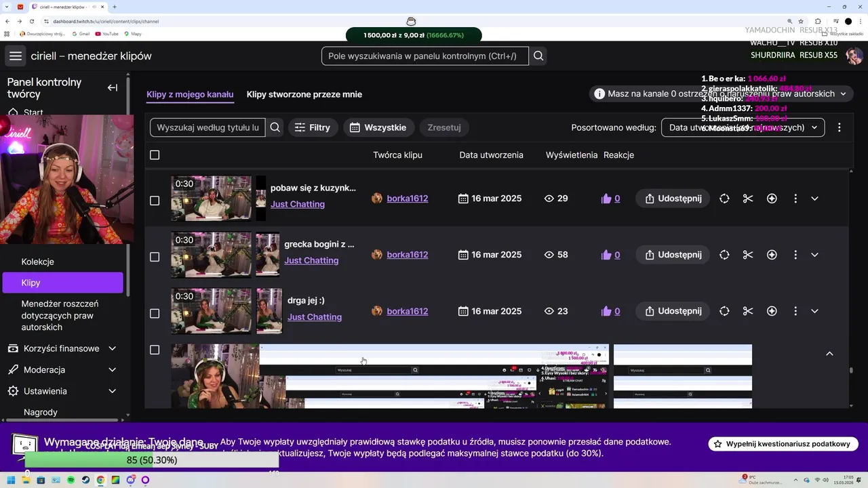Click the search magnifier beside the top panel search field

click(x=538, y=56)
